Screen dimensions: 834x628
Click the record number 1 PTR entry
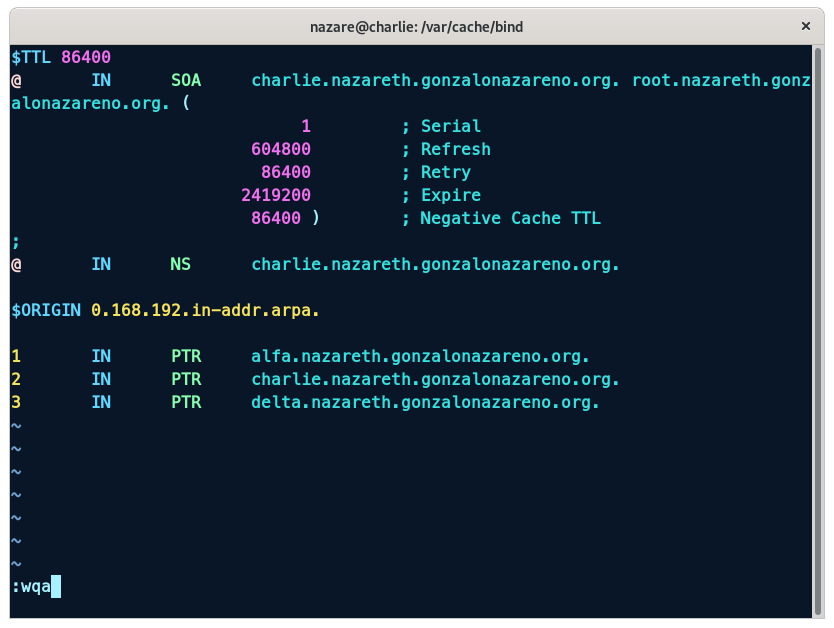[16, 357]
